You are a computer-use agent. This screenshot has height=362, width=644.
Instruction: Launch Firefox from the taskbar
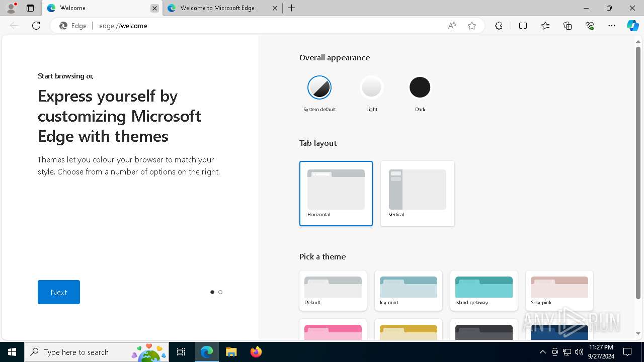[x=256, y=352]
